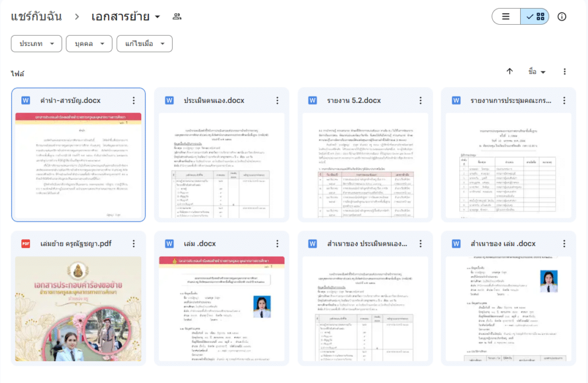Open more options for เล่มย้าย ครูณัฐชญา.pdf
Screen dimensions: 588x383
(x=134, y=243)
